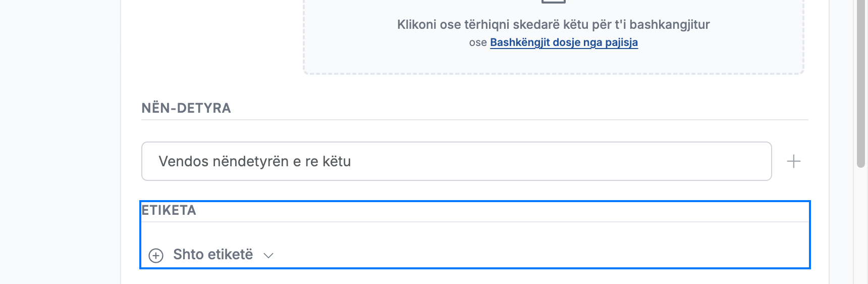This screenshot has height=284, width=868.
Task: Follow the Bashkëngjit dosje nga pajisja link
Action: 564,42
